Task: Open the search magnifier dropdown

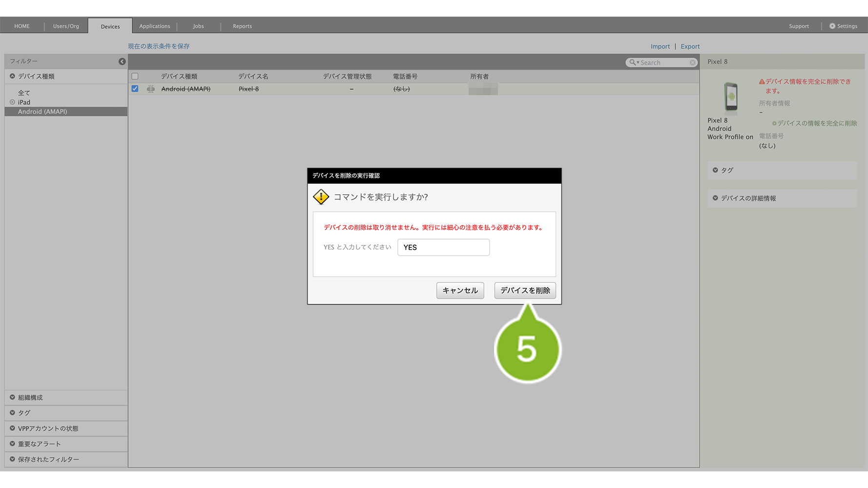Action: (634, 62)
